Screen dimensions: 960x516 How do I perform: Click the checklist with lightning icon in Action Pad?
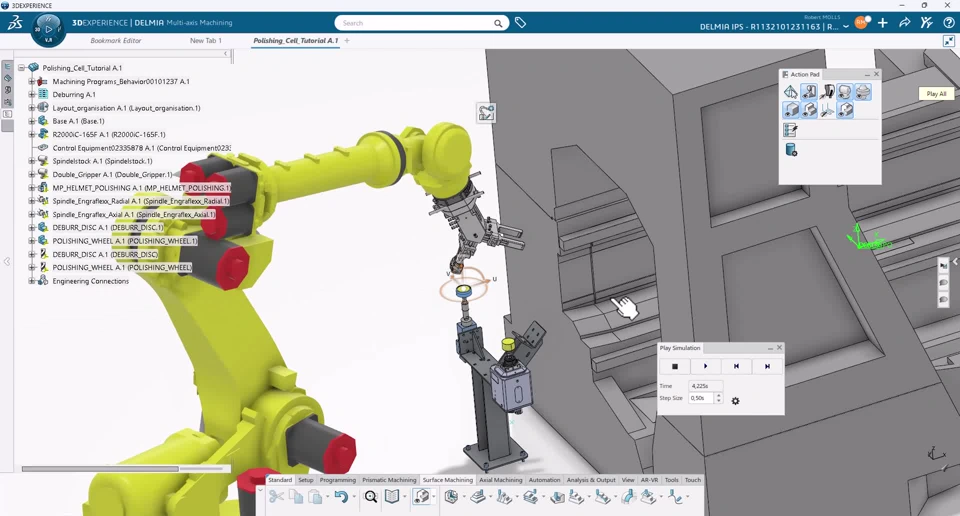790,130
